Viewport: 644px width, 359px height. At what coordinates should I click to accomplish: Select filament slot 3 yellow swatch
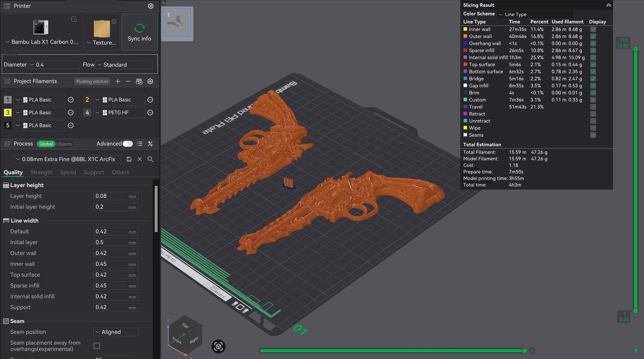pyautogui.click(x=8, y=112)
